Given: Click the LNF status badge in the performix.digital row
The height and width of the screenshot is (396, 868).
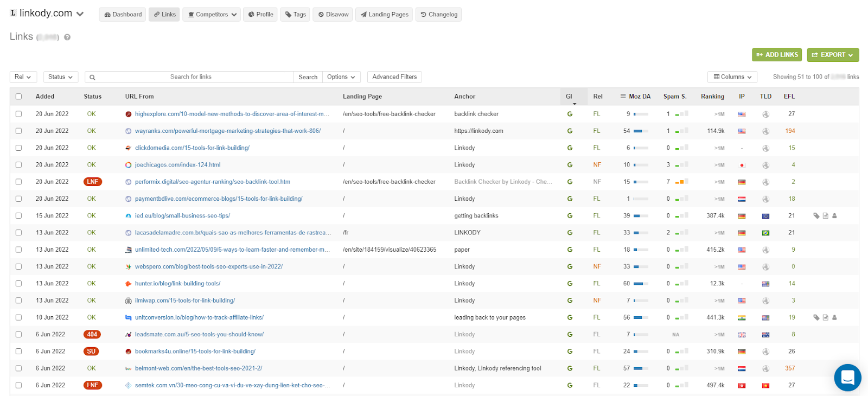Looking at the screenshot, I should (93, 182).
